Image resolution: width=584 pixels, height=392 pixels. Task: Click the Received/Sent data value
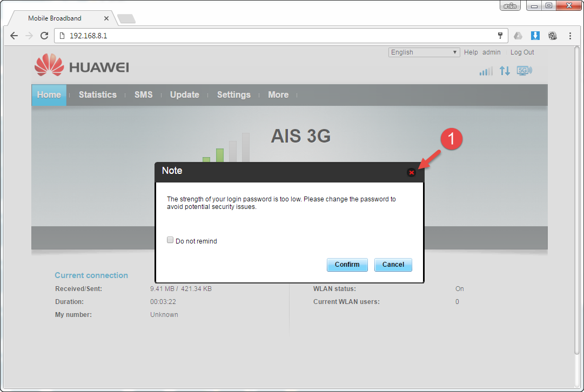click(x=181, y=289)
